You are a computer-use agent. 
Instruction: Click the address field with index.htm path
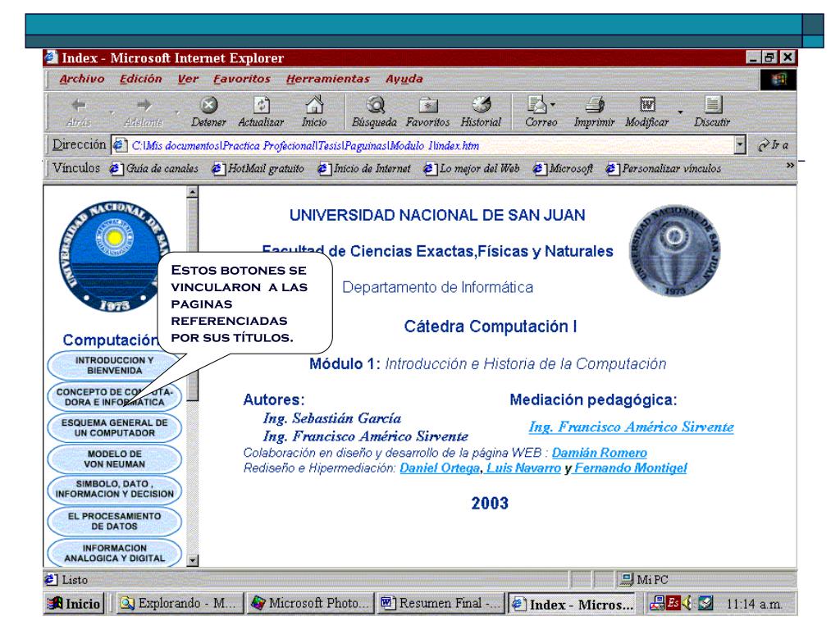click(423, 145)
